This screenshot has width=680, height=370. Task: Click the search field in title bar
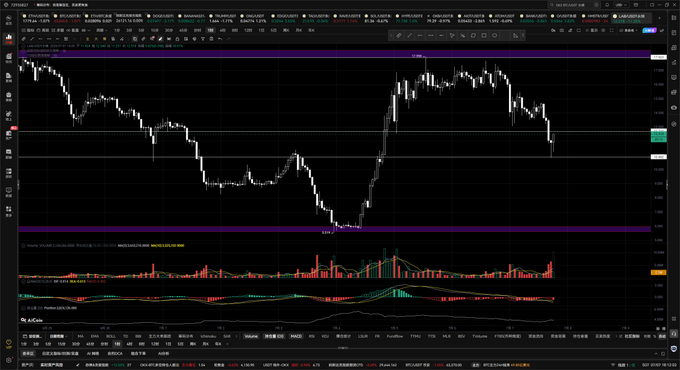coord(574,5)
